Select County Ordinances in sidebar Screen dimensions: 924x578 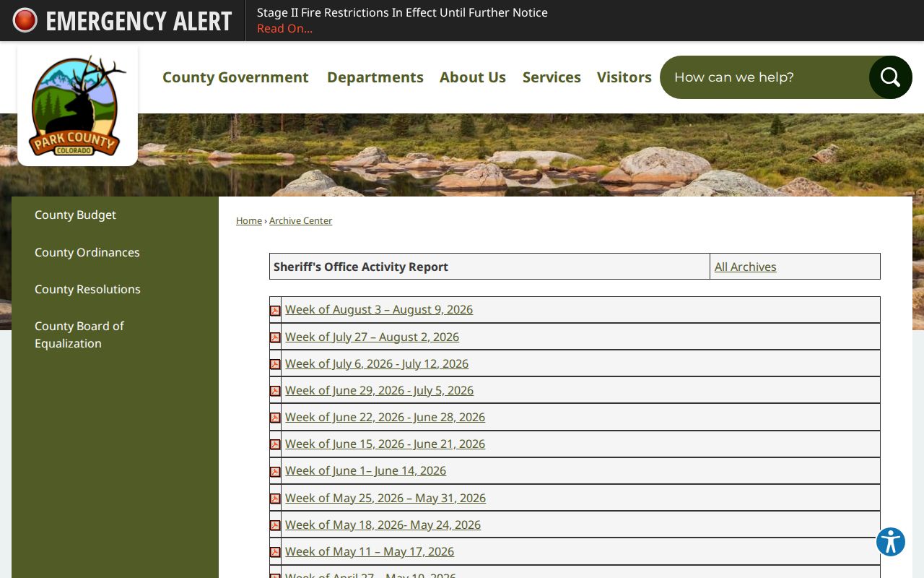tap(87, 252)
